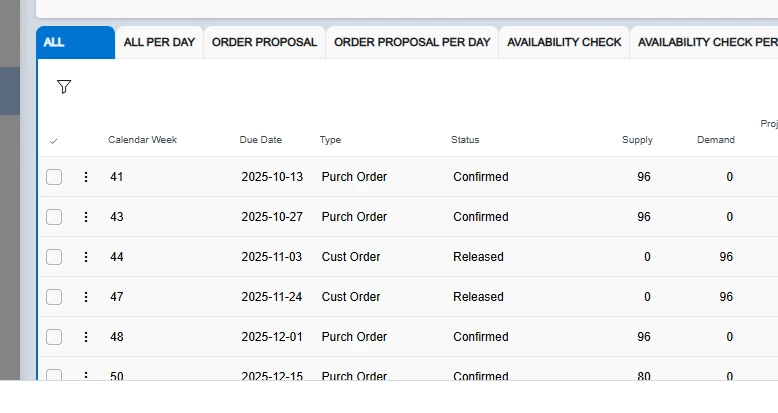Click the 2025-11-03 due date cell
The image size is (778, 413).
coord(272,257)
